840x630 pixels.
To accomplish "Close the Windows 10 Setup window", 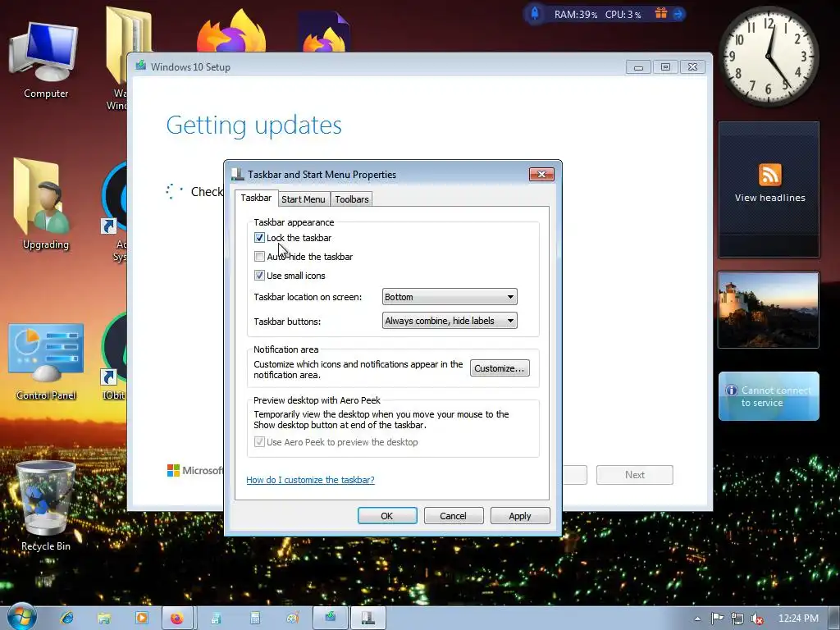I will pos(692,67).
